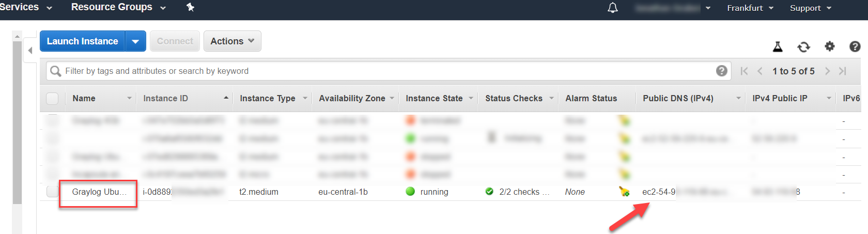868x234 pixels.
Task: Open the Launch Instance dropdown arrow
Action: tap(135, 41)
